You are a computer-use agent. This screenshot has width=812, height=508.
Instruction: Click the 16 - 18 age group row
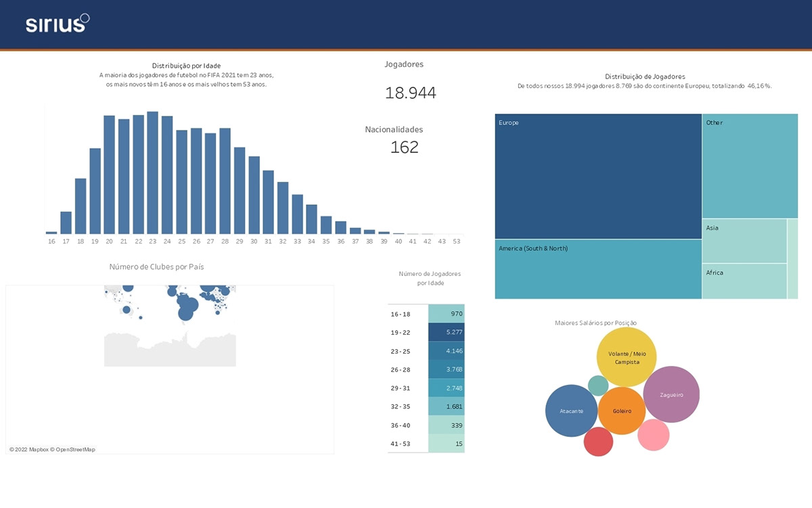tap(426, 314)
